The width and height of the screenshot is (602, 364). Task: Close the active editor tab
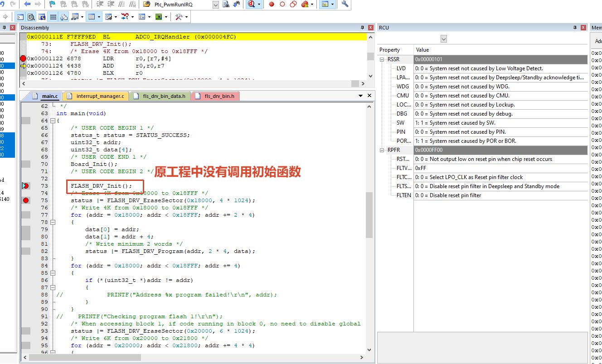369,96
